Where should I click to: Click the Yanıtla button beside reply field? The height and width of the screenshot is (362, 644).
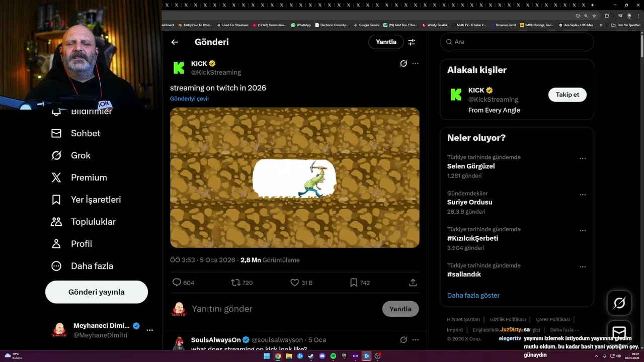click(x=400, y=309)
